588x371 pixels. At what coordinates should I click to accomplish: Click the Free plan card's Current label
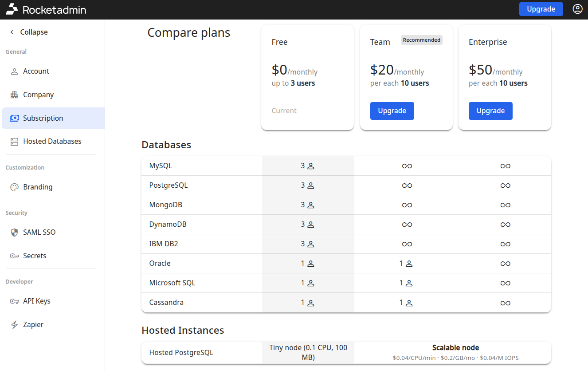pyautogui.click(x=284, y=111)
